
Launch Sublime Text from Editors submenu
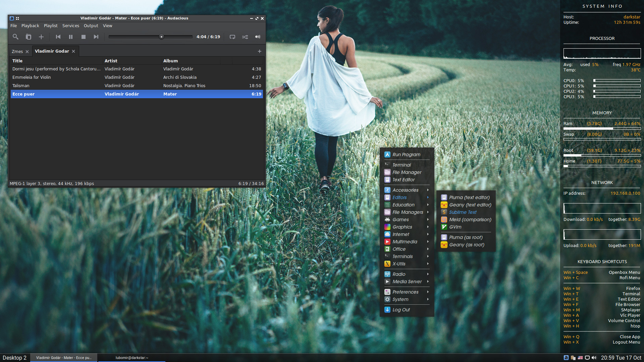click(463, 212)
